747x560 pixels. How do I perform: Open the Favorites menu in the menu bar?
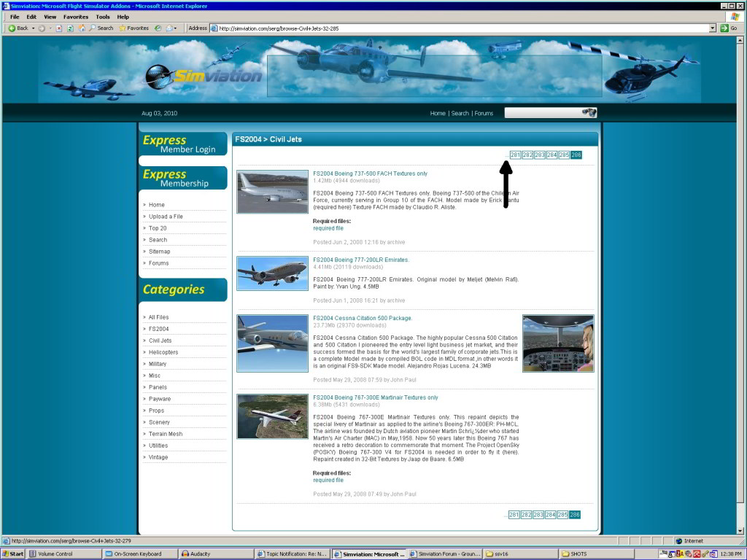click(x=76, y=17)
